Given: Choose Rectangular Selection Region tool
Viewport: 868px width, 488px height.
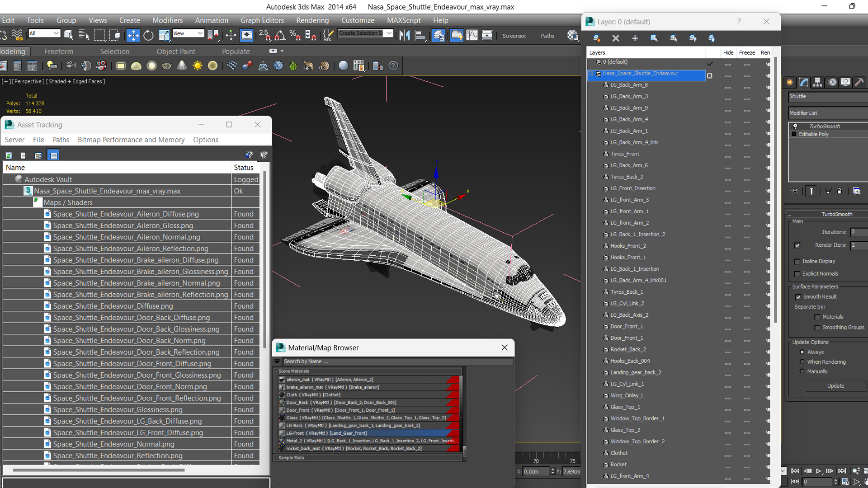Looking at the screenshot, I should 99,35.
